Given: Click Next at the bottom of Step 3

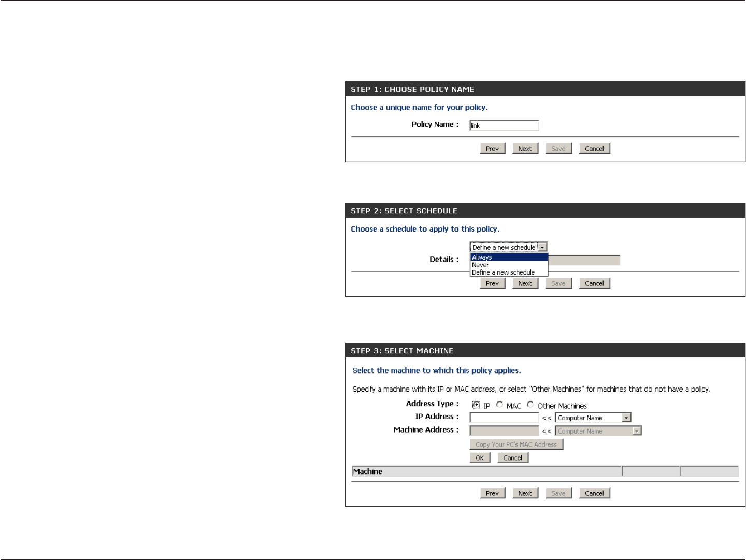Looking at the screenshot, I should click(525, 493).
